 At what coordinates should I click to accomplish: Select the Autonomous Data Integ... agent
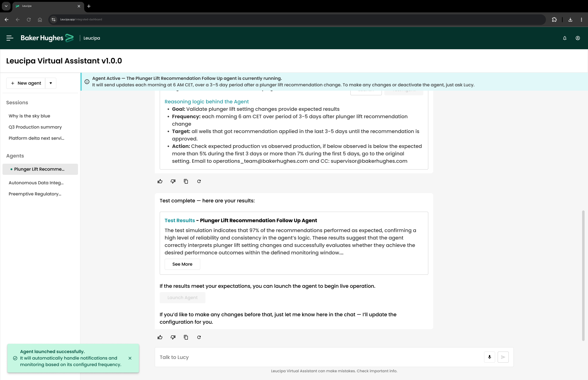(x=36, y=183)
